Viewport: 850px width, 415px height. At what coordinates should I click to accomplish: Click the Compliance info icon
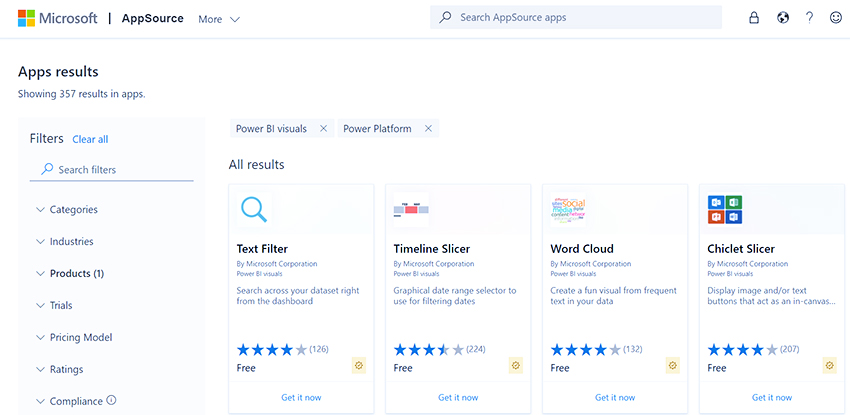[112, 400]
